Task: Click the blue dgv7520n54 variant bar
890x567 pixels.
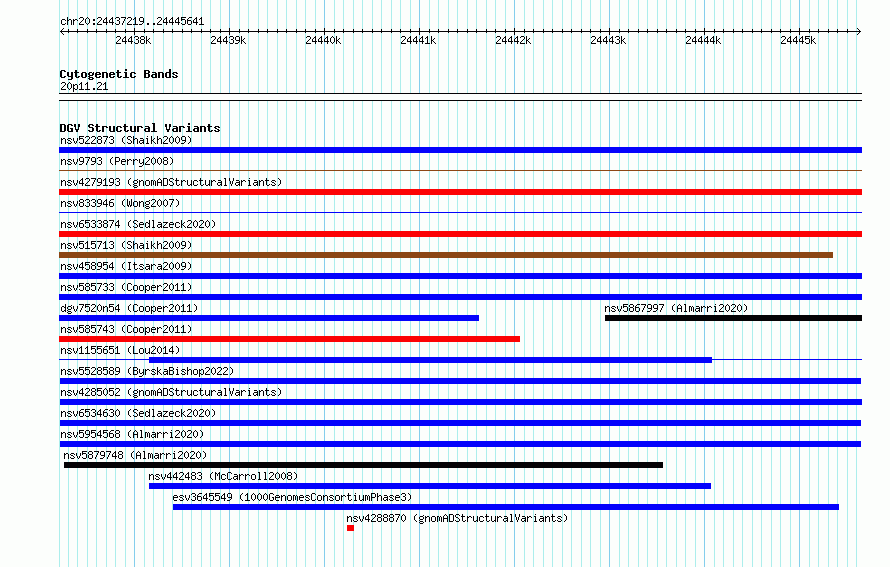Action: click(x=269, y=318)
